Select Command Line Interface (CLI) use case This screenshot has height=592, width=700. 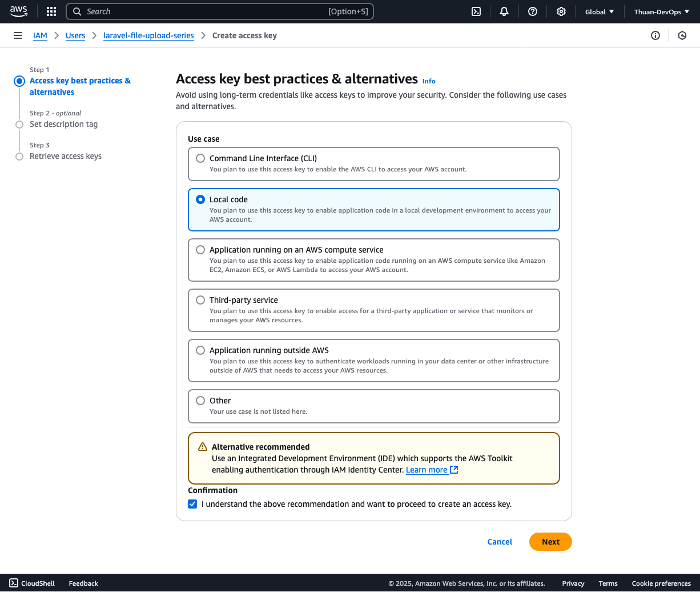click(200, 158)
